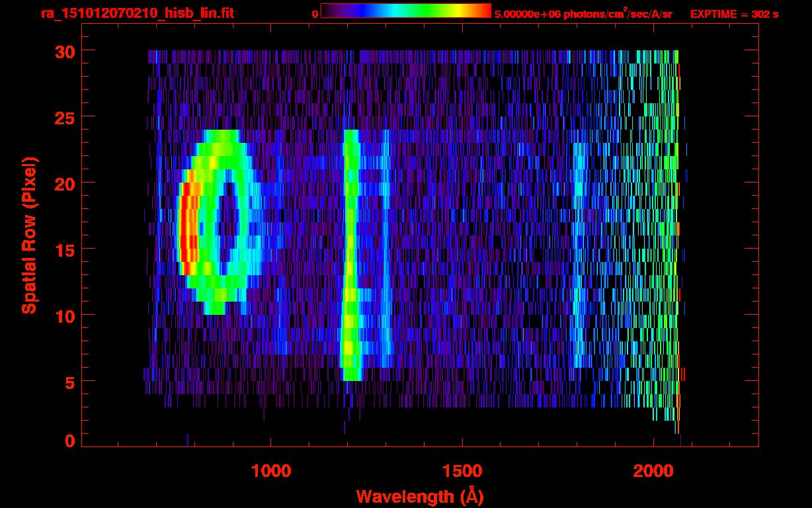Click the 5.00000e+06 photons/cm²/sec/A/sr label
This screenshot has height=508, width=812.
coord(583,13)
